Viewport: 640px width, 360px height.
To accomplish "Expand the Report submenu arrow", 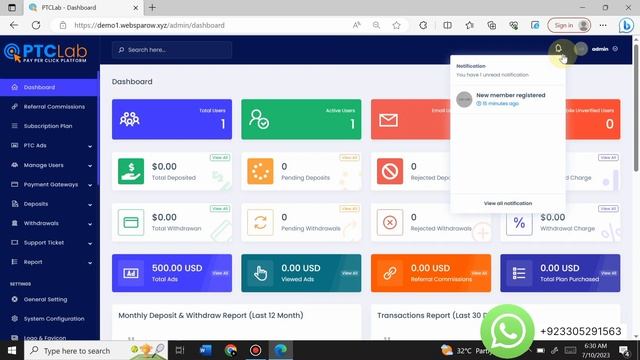I will [x=90, y=262].
